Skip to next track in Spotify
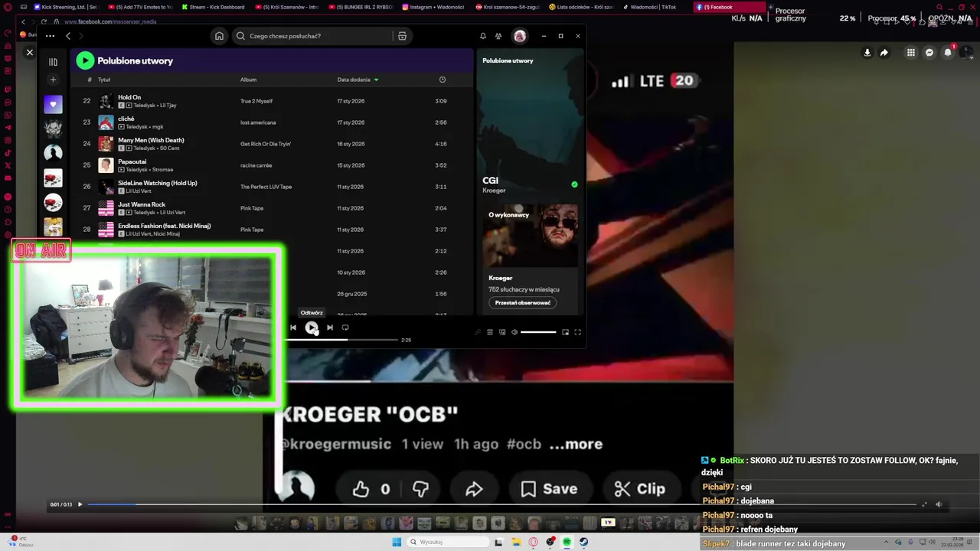980x551 pixels. 330,328
